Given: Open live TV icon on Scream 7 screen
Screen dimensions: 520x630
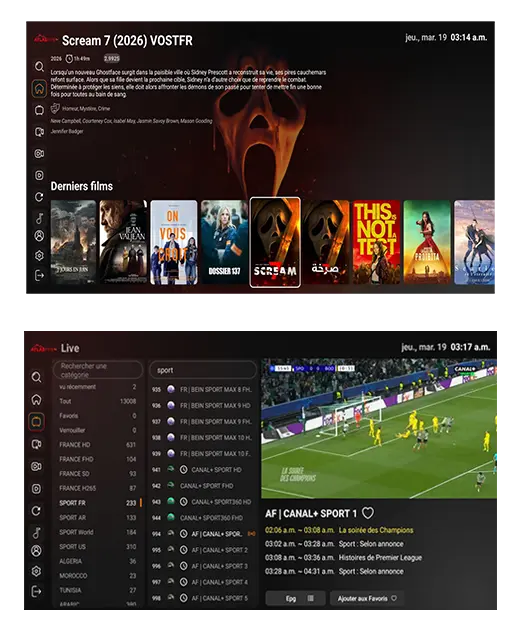Looking at the screenshot, I should 39,110.
